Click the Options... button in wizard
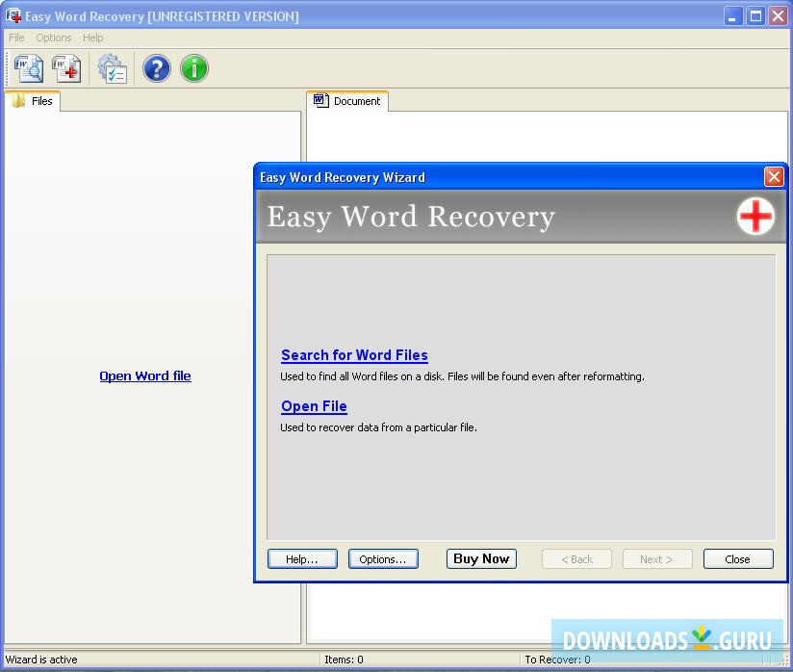This screenshot has width=793, height=672. (x=383, y=559)
